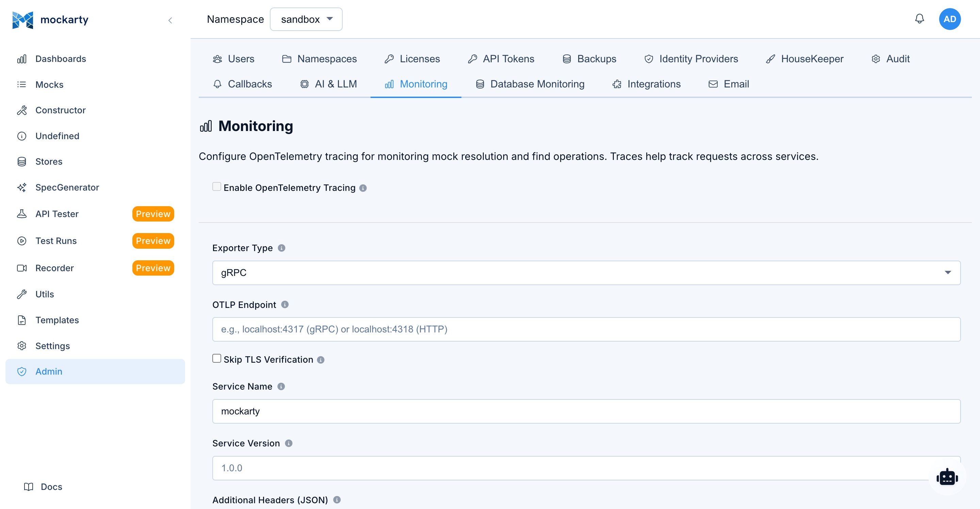This screenshot has height=509, width=980.
Task: Enable OpenTelemetry Tracing checkbox
Action: click(x=216, y=186)
